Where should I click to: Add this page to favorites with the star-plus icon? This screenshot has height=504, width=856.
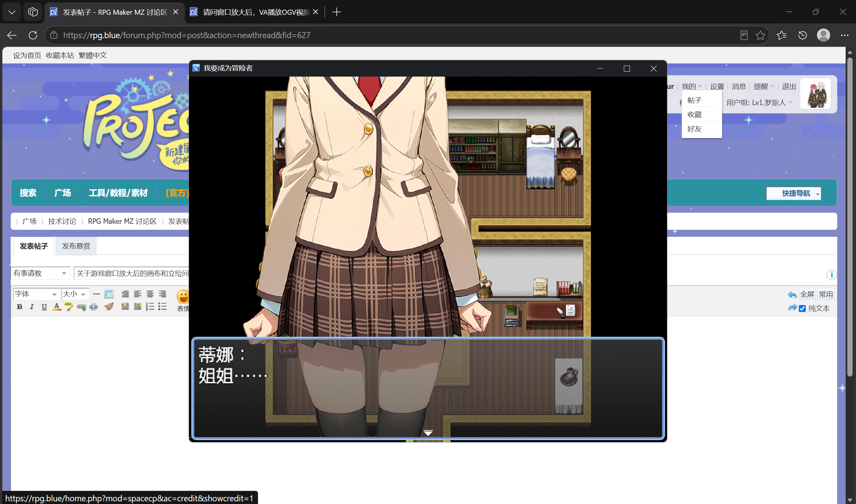click(x=761, y=35)
